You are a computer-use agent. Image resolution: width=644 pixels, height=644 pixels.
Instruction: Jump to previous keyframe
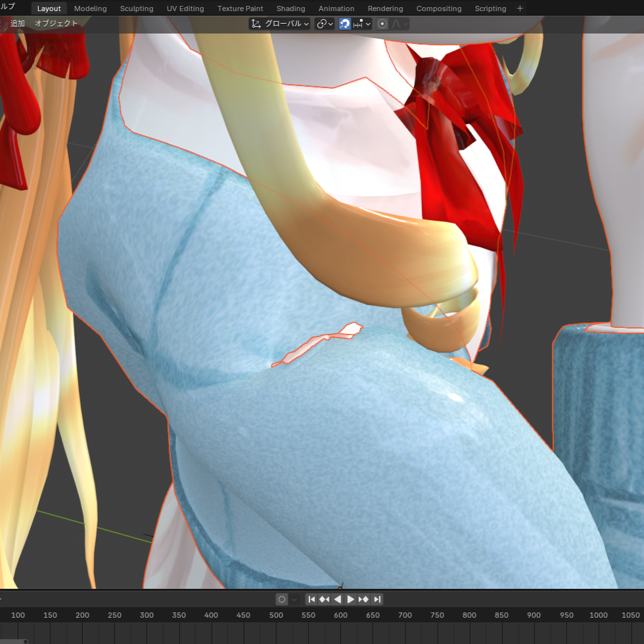(x=325, y=599)
